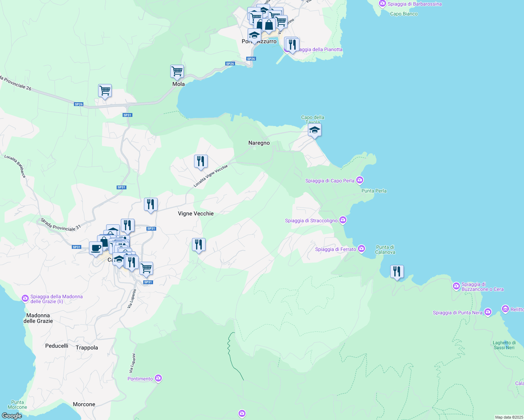524x420 pixels.
Task: Click the Località Barabarca road label
Action: tap(15, 166)
